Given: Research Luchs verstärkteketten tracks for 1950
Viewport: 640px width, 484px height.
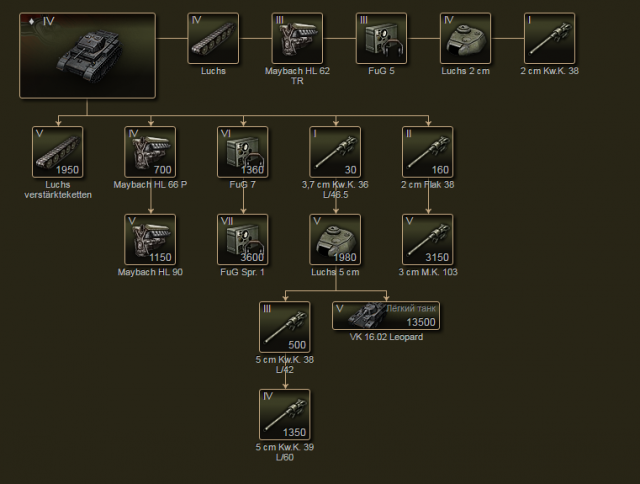Looking at the screenshot, I should click(58, 152).
